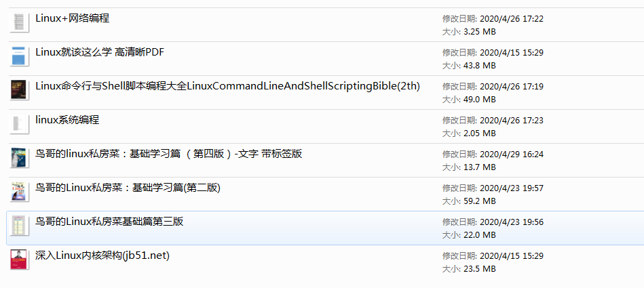Select the modified date 2020/4/29 16:24
Viewport: 644px width, 288px height.
(x=502, y=155)
